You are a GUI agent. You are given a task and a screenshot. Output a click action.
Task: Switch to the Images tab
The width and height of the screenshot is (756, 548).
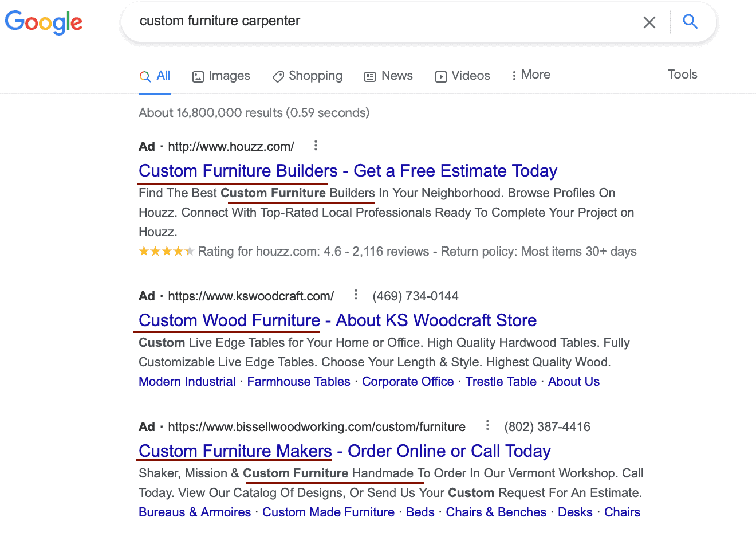[221, 76]
